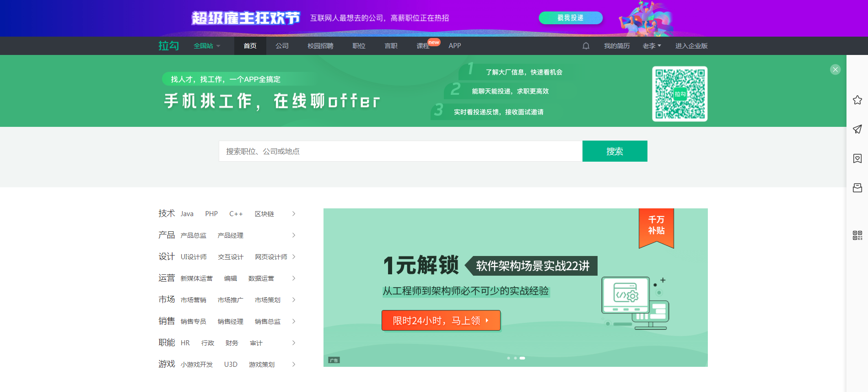Click the large QR code in banner
Image resolution: width=868 pixels, height=392 pixels.
[680, 94]
